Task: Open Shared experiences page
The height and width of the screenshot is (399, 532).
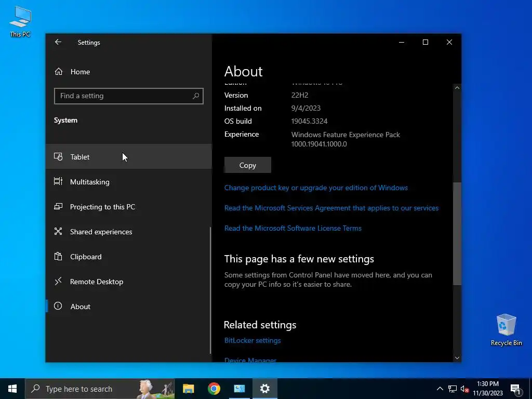Action: 129,231
